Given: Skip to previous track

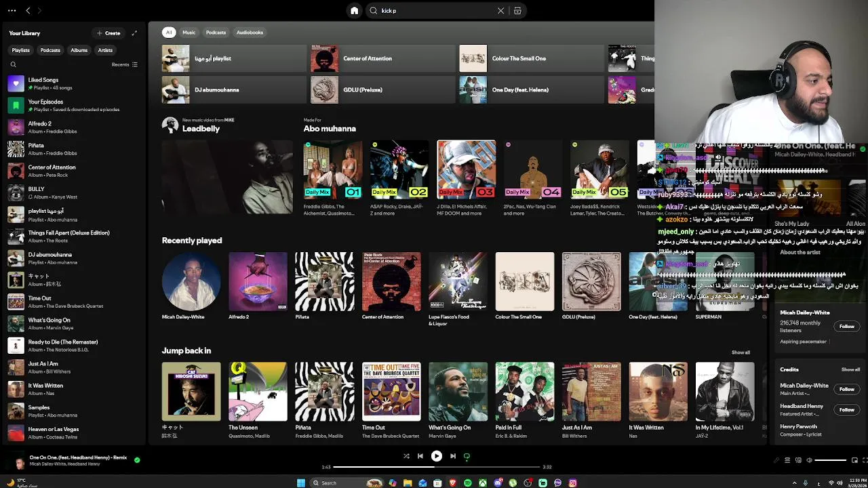Looking at the screenshot, I should [x=420, y=456].
